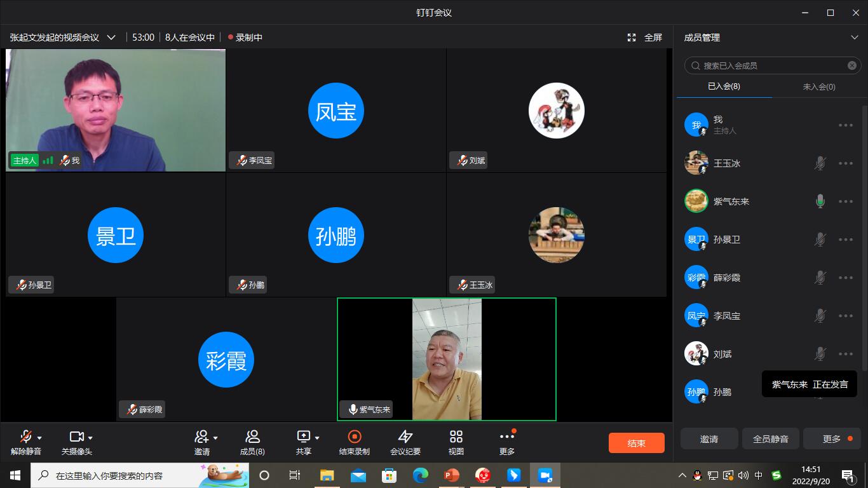Select the 已入会(8) tab
The width and height of the screenshot is (868, 488).
tap(724, 86)
